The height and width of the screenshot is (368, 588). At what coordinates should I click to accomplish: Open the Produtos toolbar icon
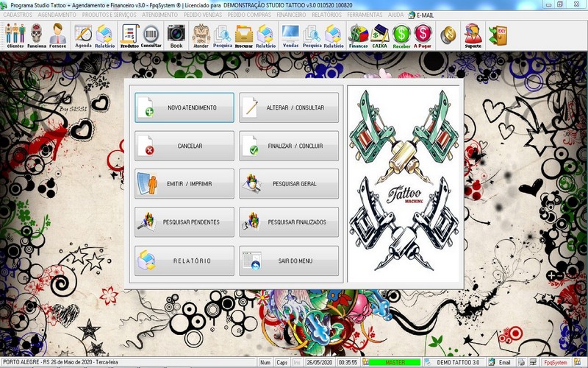tap(129, 35)
